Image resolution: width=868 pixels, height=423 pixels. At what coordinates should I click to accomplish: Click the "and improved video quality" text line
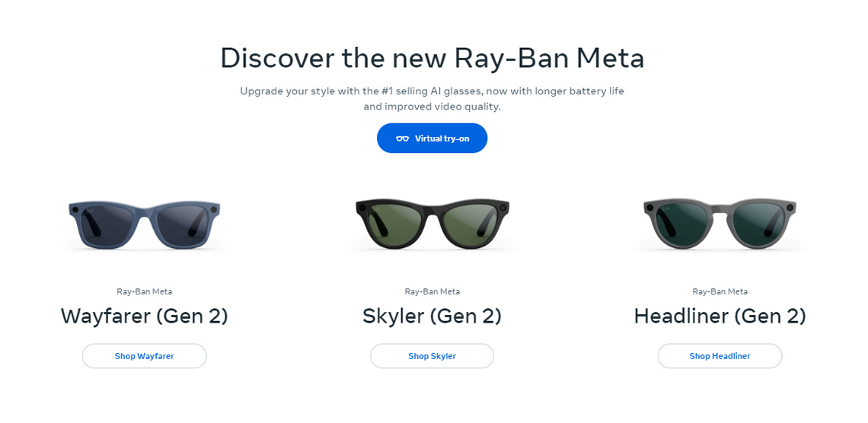[432, 107]
